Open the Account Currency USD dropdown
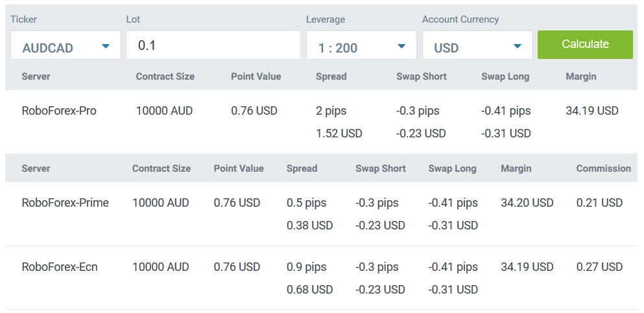Image resolution: width=644 pixels, height=313 pixels. (478, 45)
